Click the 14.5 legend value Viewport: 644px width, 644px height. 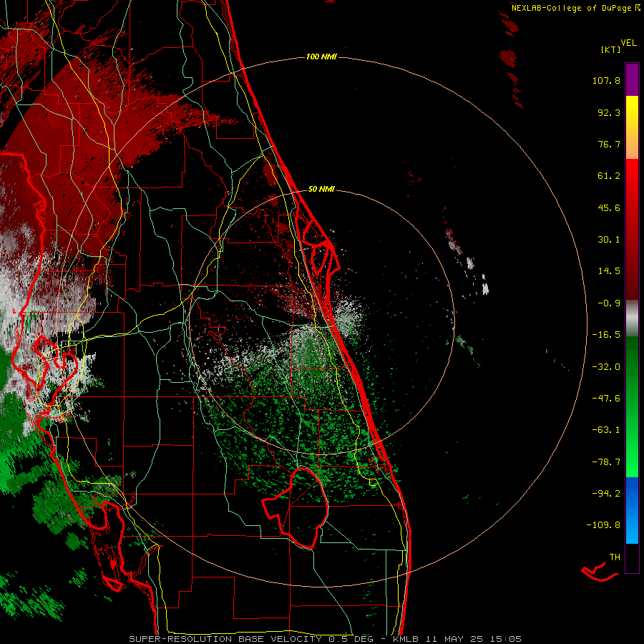tap(609, 271)
